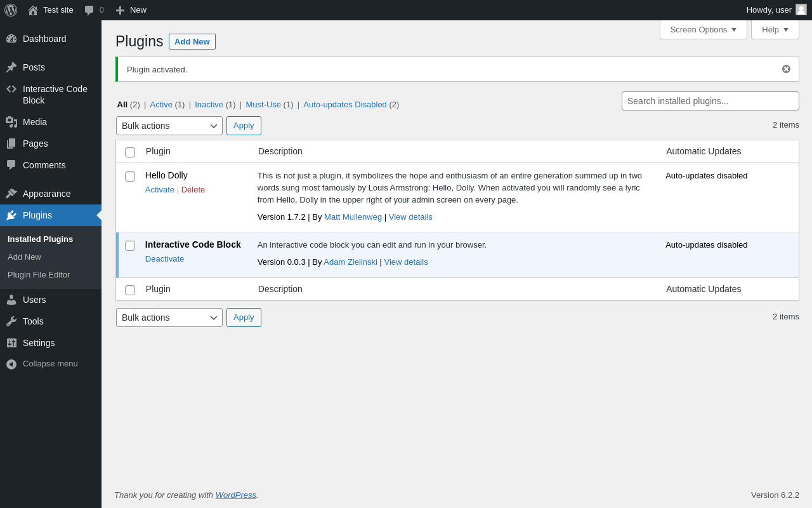Filter plugins by All
The height and width of the screenshot is (508, 812).
(x=122, y=105)
